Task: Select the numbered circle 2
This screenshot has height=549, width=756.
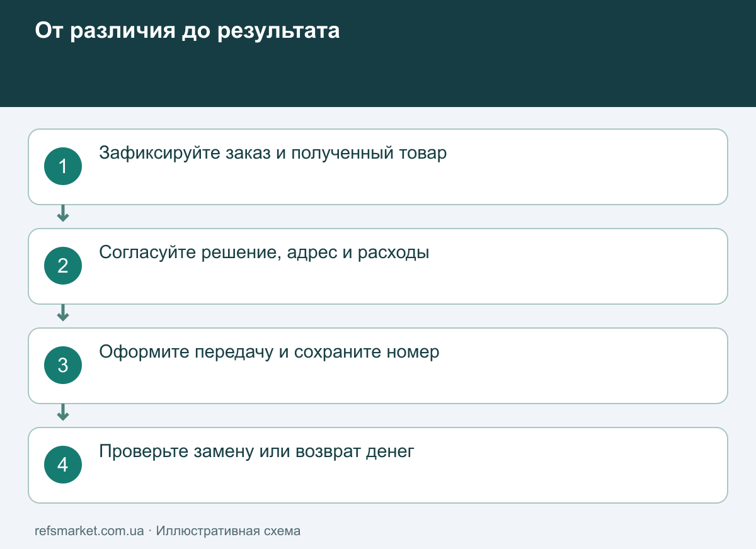Action: [63, 266]
